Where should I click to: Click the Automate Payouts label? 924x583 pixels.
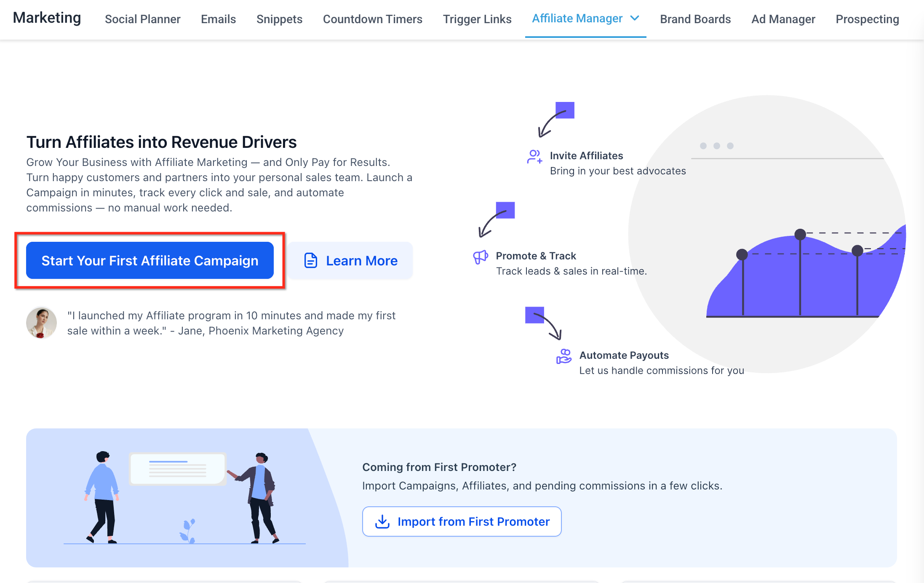(x=624, y=355)
